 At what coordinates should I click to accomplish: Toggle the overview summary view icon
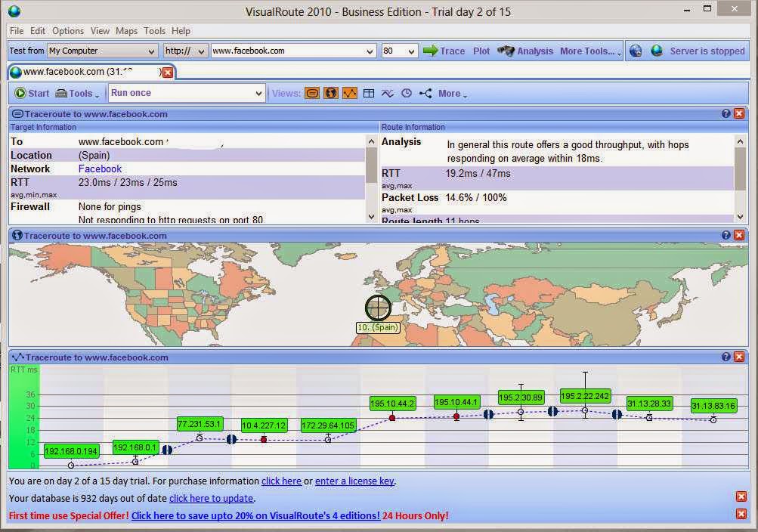(x=312, y=94)
